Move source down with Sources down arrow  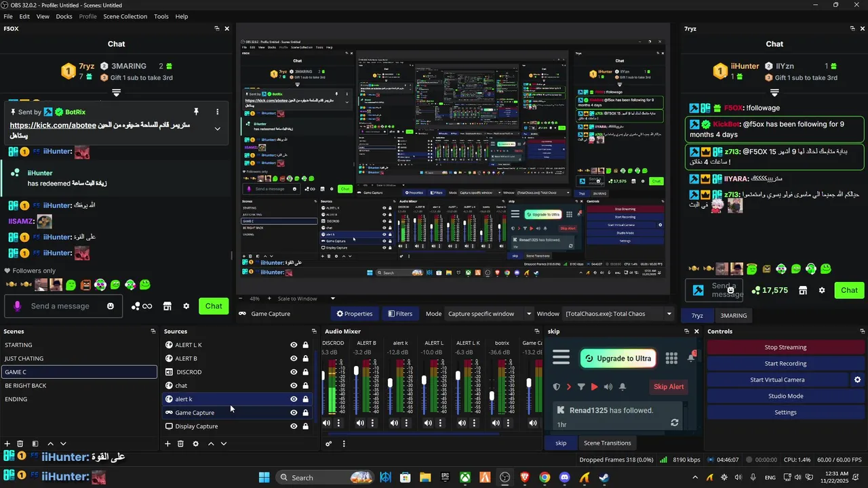tap(224, 444)
